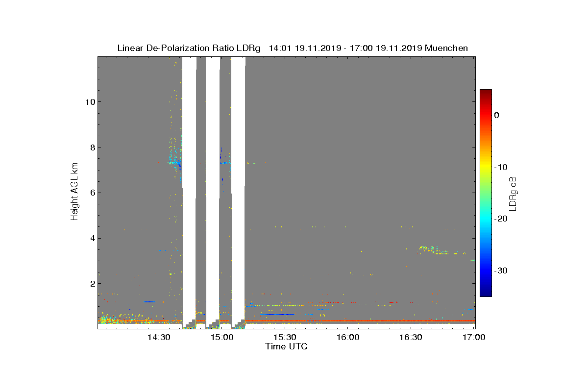This screenshot has height=392, width=588.
Task: Click the 16:00 time axis label
Action: (348, 338)
